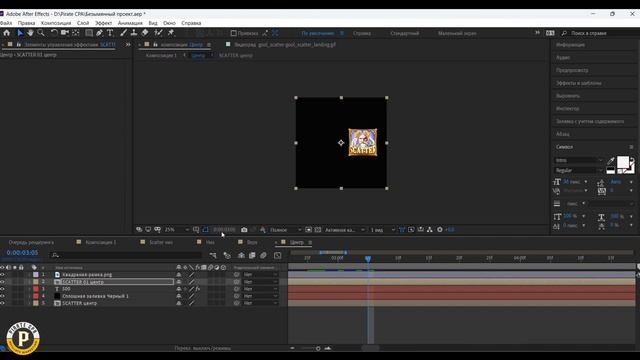The height and width of the screenshot is (360, 640).
Task: Open the 1 вид view layout dropdown
Action: point(382,230)
